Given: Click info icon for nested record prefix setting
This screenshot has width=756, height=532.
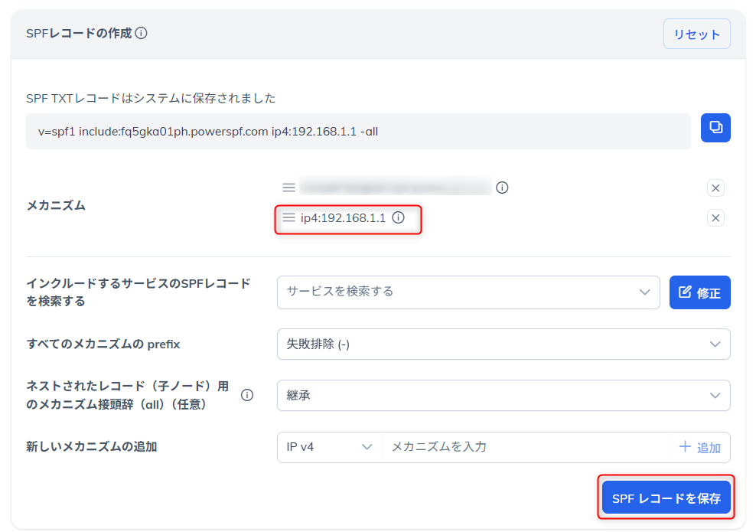Looking at the screenshot, I should [246, 395].
